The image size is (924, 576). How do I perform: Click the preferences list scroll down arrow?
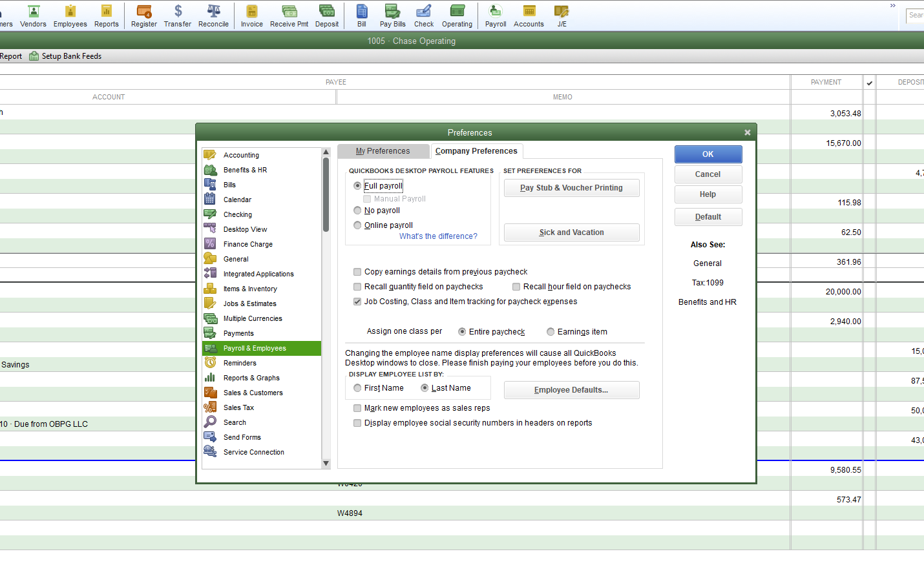(x=326, y=464)
